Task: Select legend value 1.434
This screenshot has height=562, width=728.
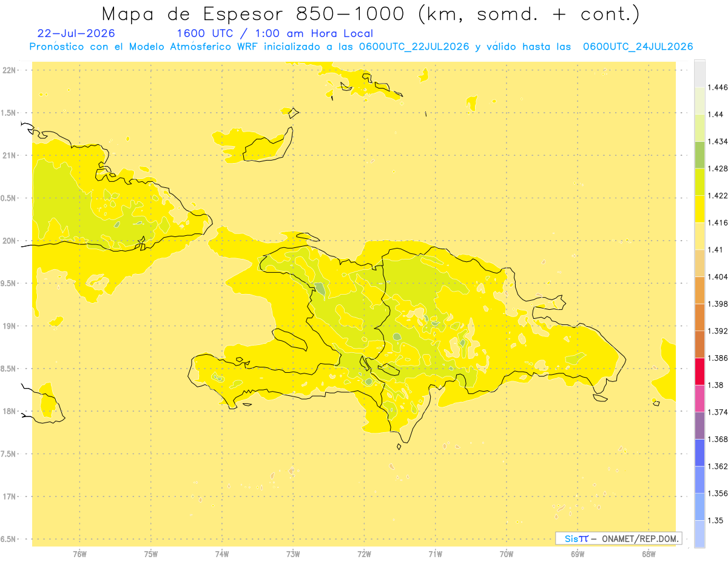Action: pos(718,141)
